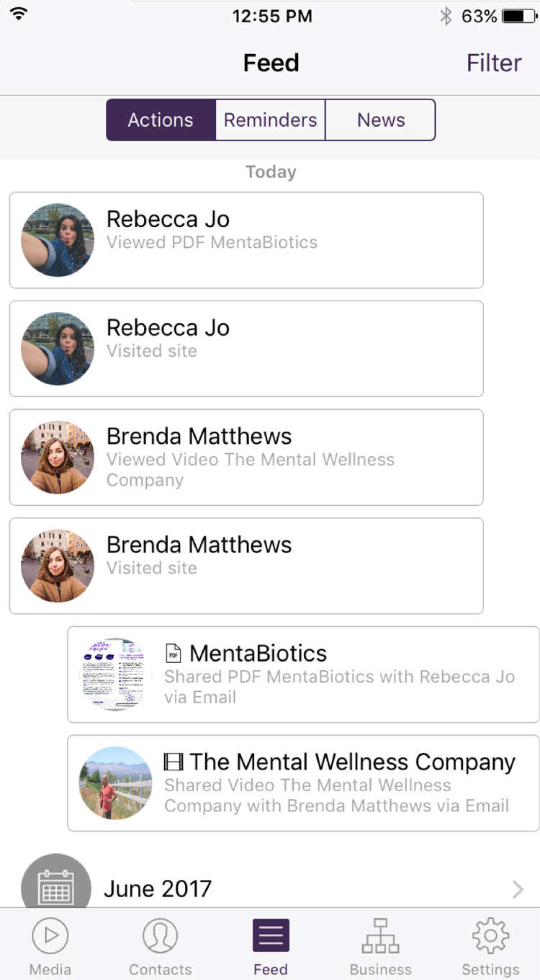Switch to the Reminders segment

click(270, 120)
